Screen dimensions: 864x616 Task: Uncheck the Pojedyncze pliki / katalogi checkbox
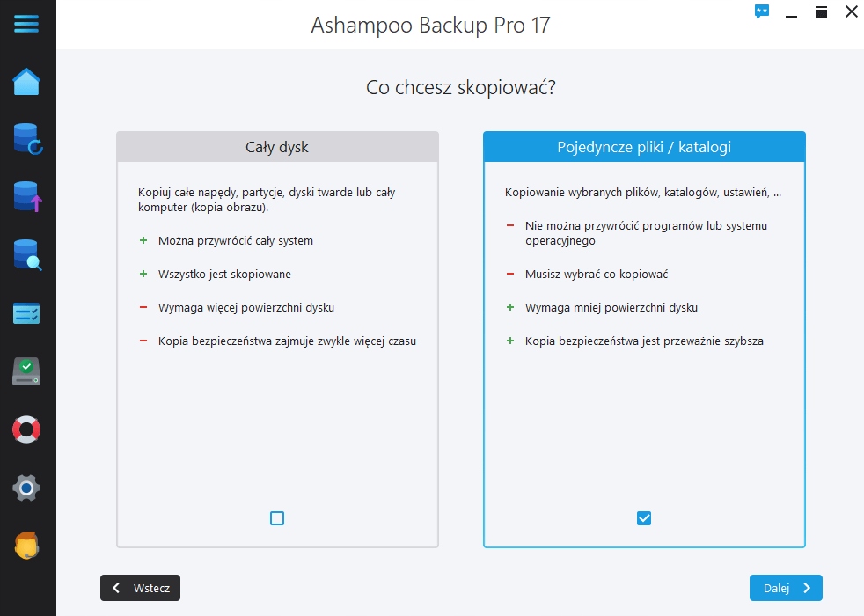(x=644, y=518)
